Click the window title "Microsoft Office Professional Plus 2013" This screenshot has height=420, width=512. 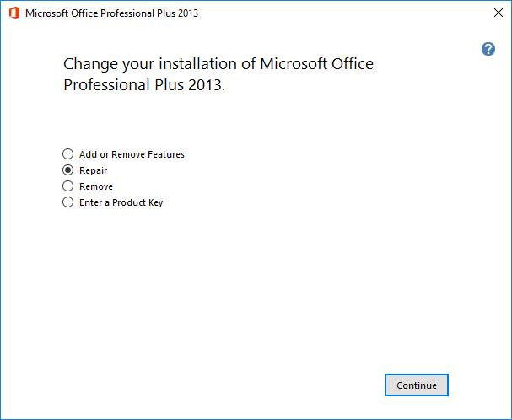pos(112,13)
